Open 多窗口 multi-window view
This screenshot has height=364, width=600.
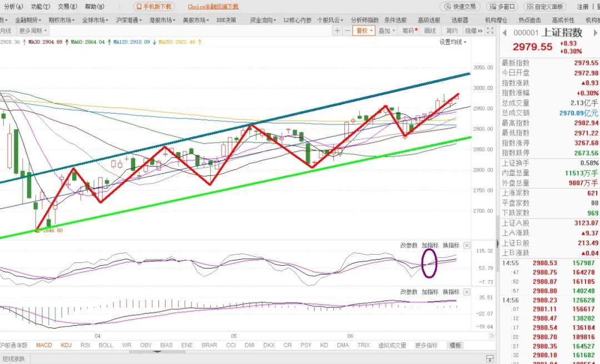[x=502, y=7]
